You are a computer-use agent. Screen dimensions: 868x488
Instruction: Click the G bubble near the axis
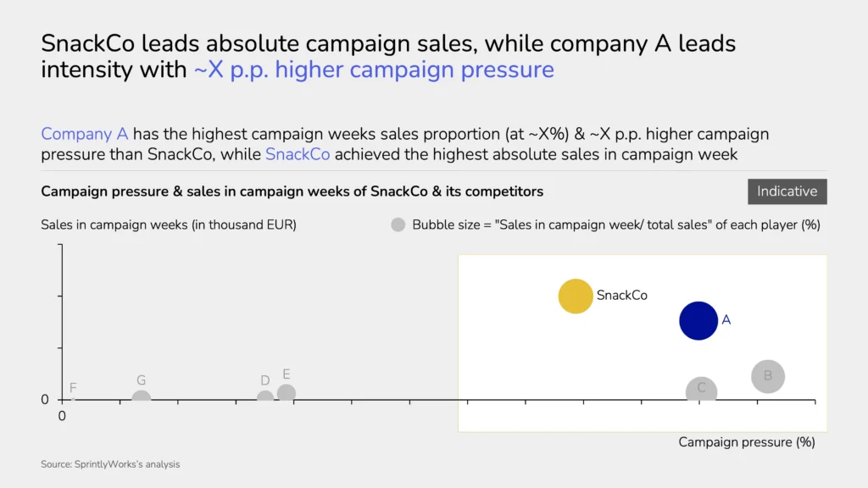tap(142, 395)
